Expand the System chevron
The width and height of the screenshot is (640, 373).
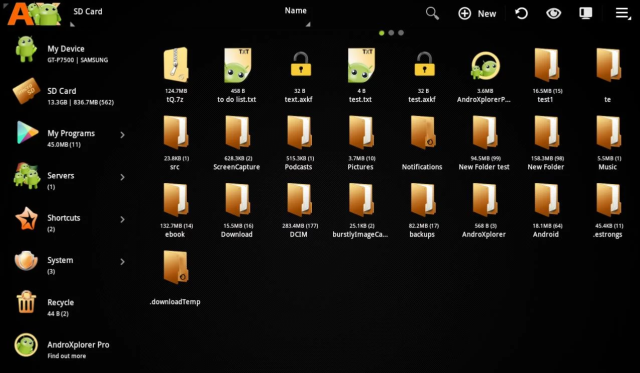pyautogui.click(x=122, y=262)
